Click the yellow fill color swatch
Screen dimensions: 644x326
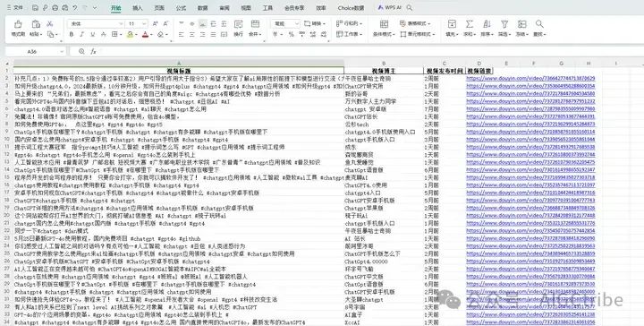coord(131,35)
